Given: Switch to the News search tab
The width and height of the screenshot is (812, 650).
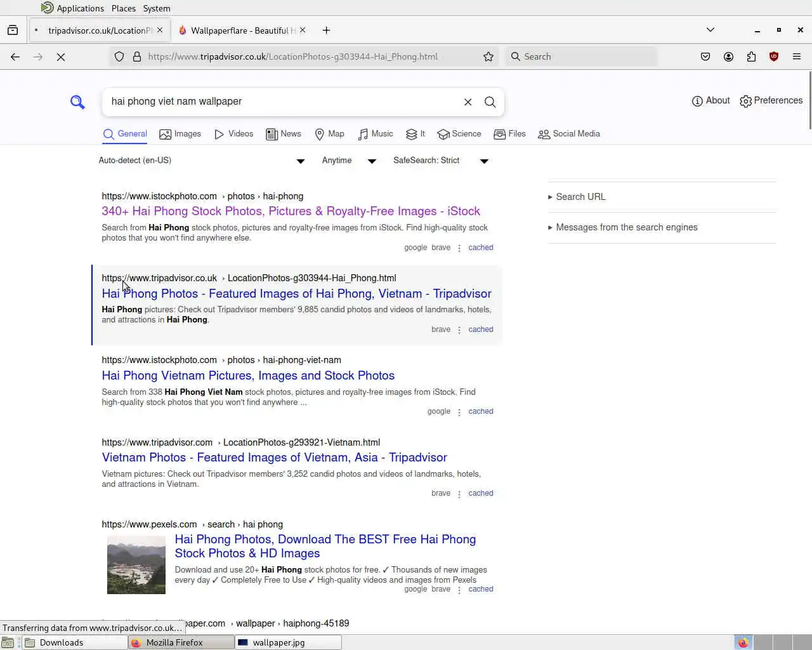Looking at the screenshot, I should [x=284, y=134].
